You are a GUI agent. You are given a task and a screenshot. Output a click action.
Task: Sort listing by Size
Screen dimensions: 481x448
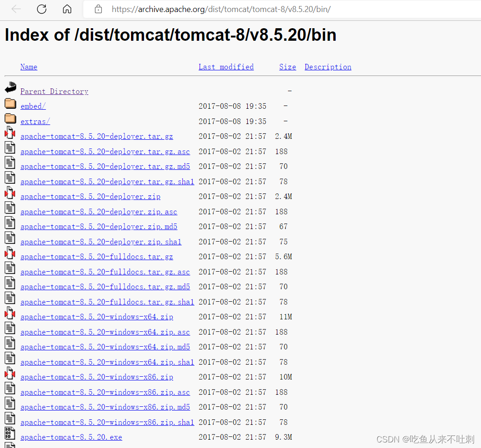click(287, 67)
